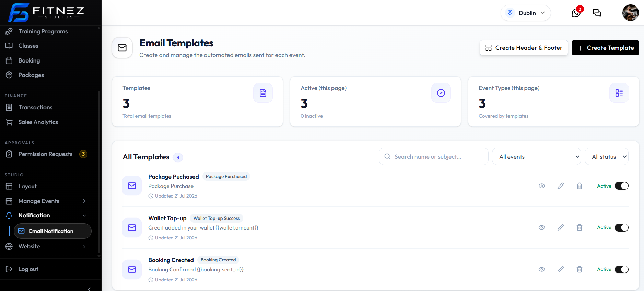This screenshot has width=644, height=291.
Task: Open the All status filter dropdown
Action: tap(606, 157)
